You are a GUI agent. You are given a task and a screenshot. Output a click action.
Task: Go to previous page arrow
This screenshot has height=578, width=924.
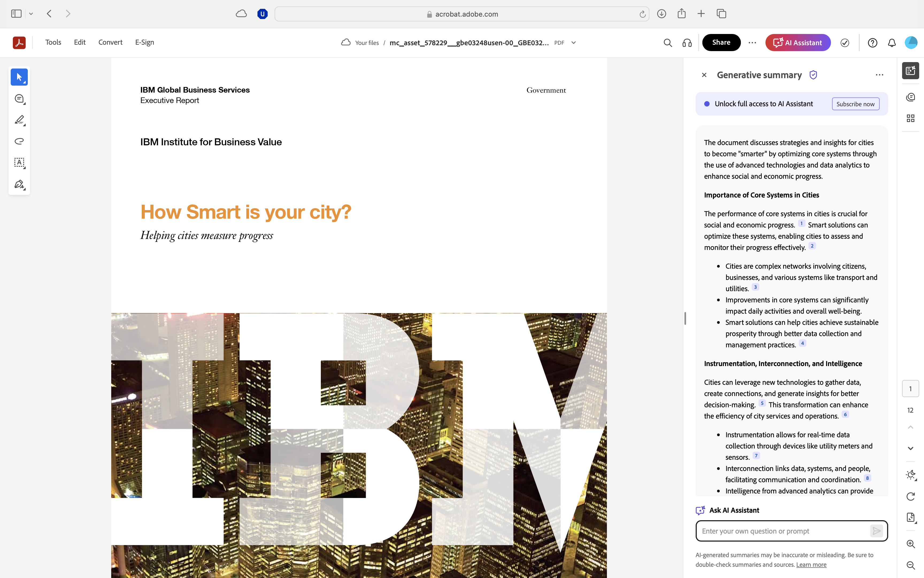911,427
